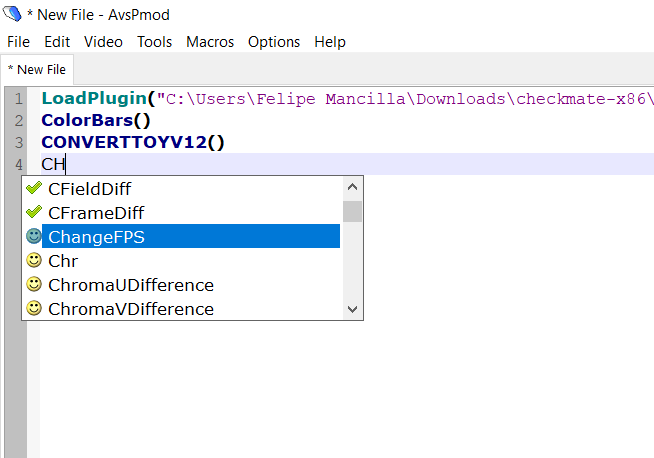The width and height of the screenshot is (654, 458).
Task: Open the Macros menu
Action: (210, 42)
